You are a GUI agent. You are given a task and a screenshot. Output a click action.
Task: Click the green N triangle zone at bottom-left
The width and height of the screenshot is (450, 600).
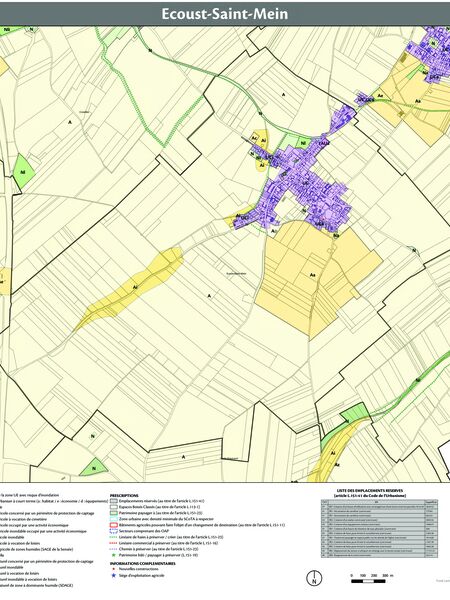[x=93, y=468]
